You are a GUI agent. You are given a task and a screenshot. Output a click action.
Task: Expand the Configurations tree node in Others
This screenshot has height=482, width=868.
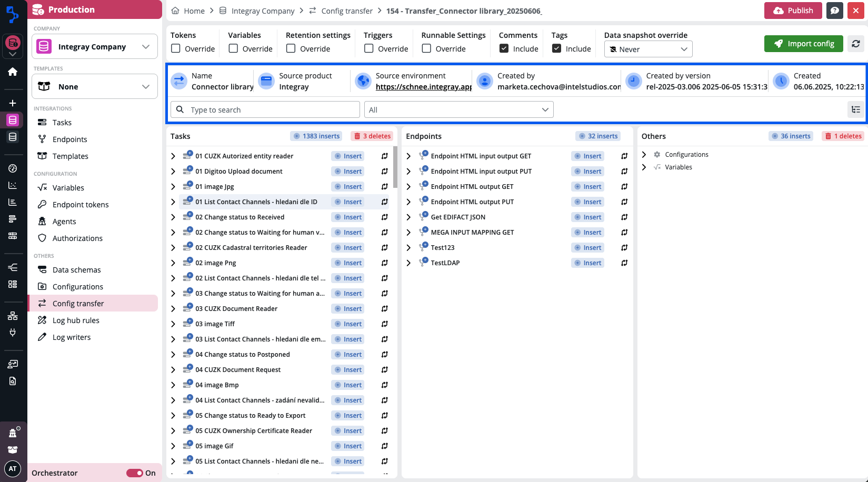pyautogui.click(x=644, y=155)
